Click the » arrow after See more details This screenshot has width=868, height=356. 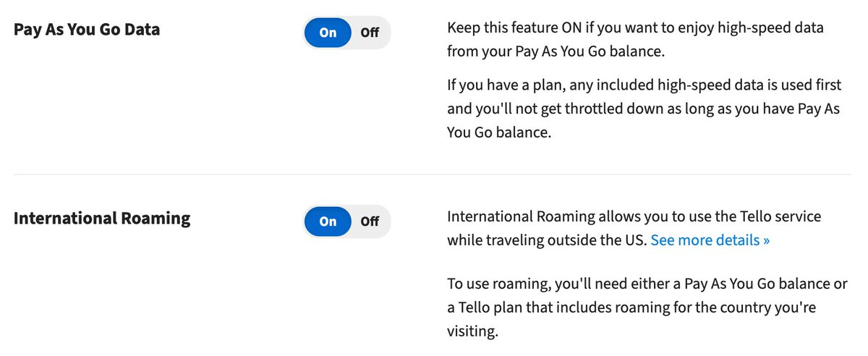(766, 241)
